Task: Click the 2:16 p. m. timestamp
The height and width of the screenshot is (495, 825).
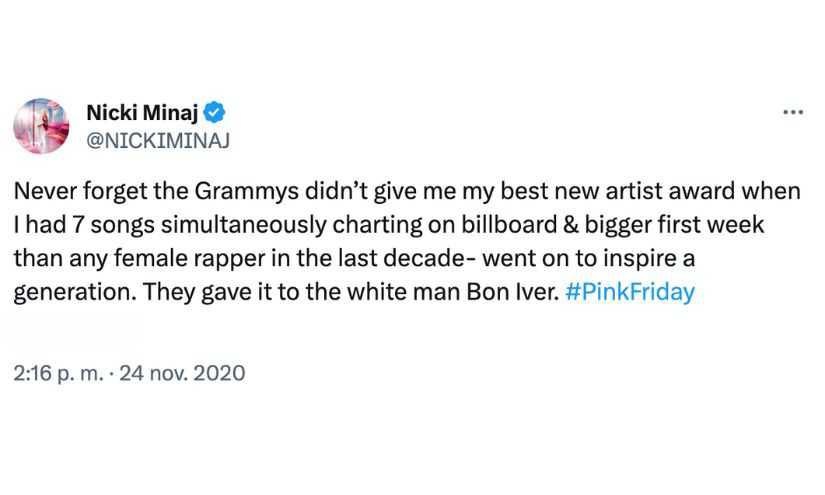Action: pos(57,374)
